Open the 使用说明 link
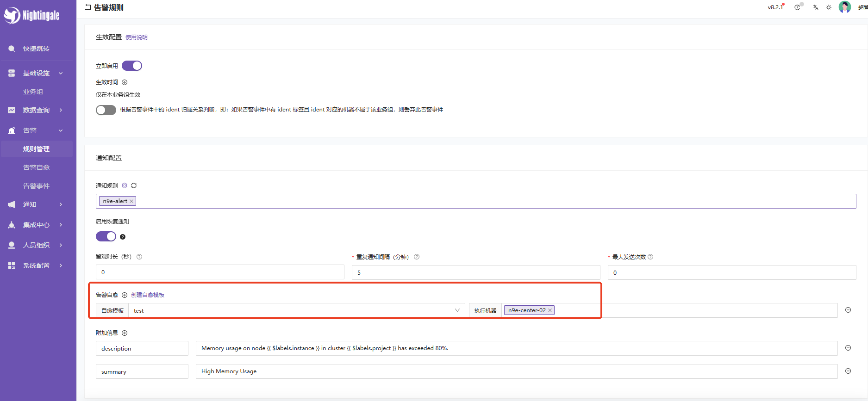Viewport: 868px width, 401px height. click(x=136, y=37)
